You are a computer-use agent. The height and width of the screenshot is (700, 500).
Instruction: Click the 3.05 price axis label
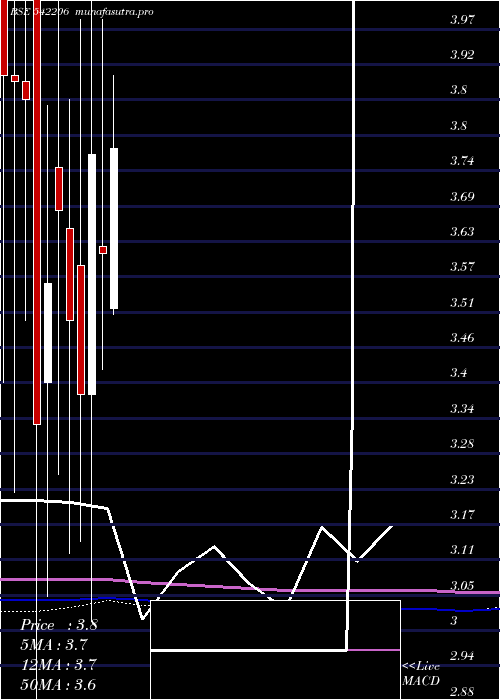(x=462, y=585)
